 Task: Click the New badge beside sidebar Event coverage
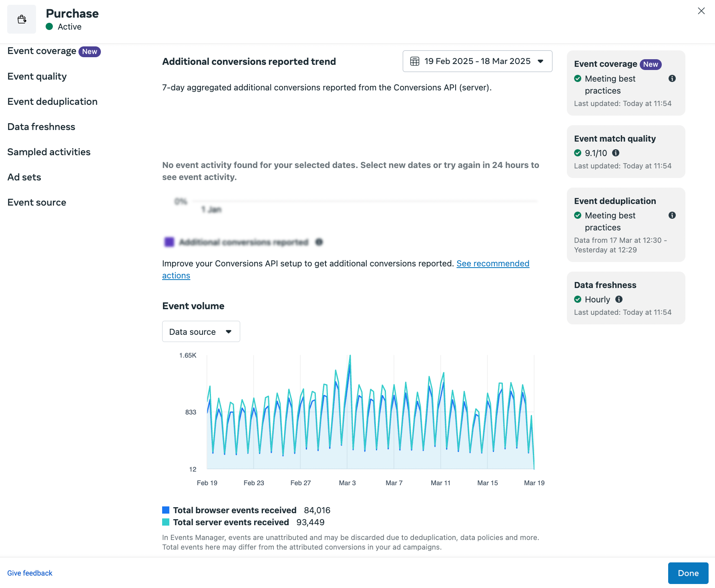[90, 52]
